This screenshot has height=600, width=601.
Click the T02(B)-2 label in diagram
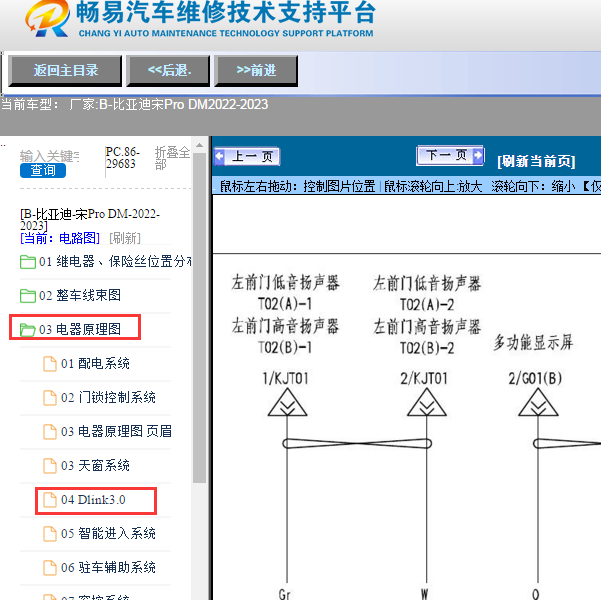pos(427,348)
